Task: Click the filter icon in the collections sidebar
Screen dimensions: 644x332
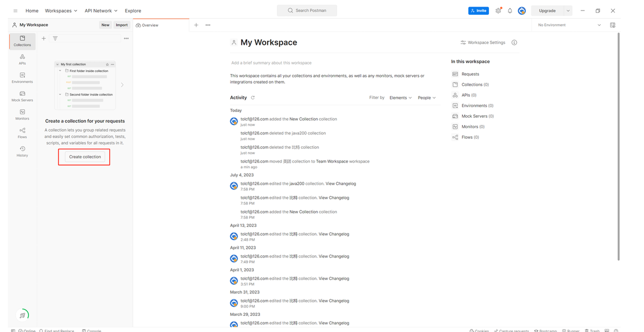Action: point(55,39)
